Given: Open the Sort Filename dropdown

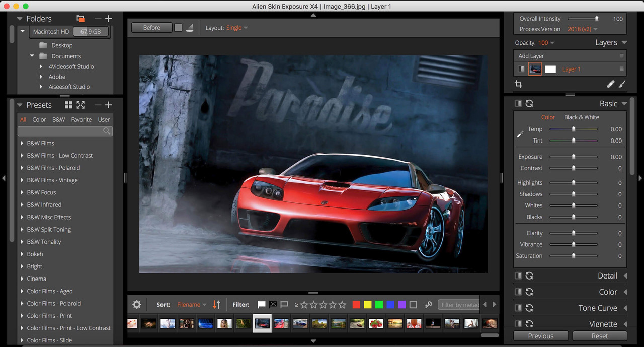Looking at the screenshot, I should pos(192,304).
